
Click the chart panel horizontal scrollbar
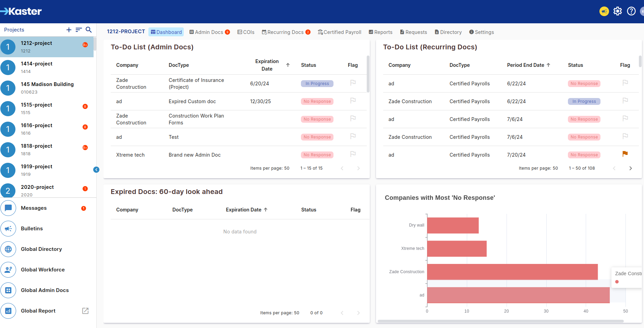500,321
